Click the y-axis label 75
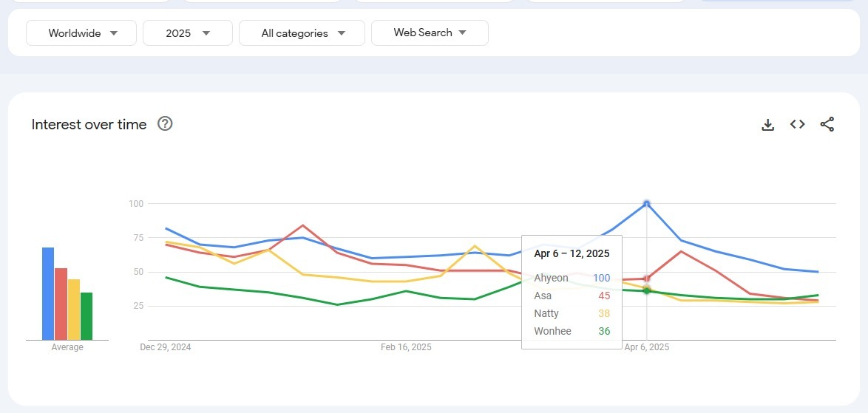The height and width of the screenshot is (413, 868). click(x=137, y=238)
